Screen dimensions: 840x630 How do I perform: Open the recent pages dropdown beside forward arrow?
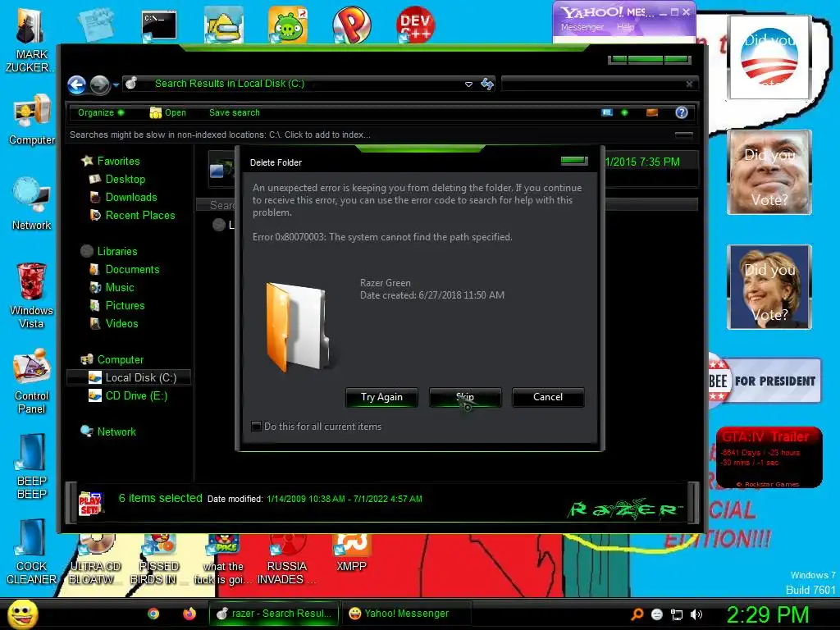[116, 84]
